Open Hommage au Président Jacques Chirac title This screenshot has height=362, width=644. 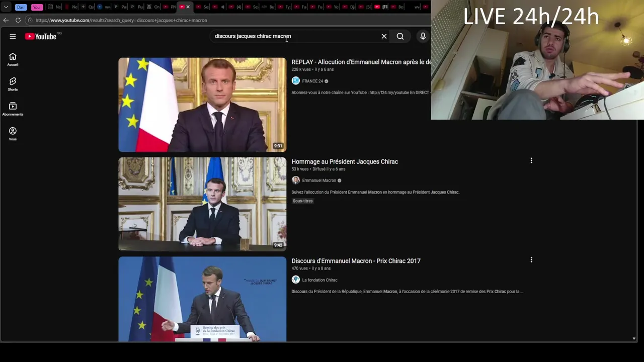tap(345, 162)
